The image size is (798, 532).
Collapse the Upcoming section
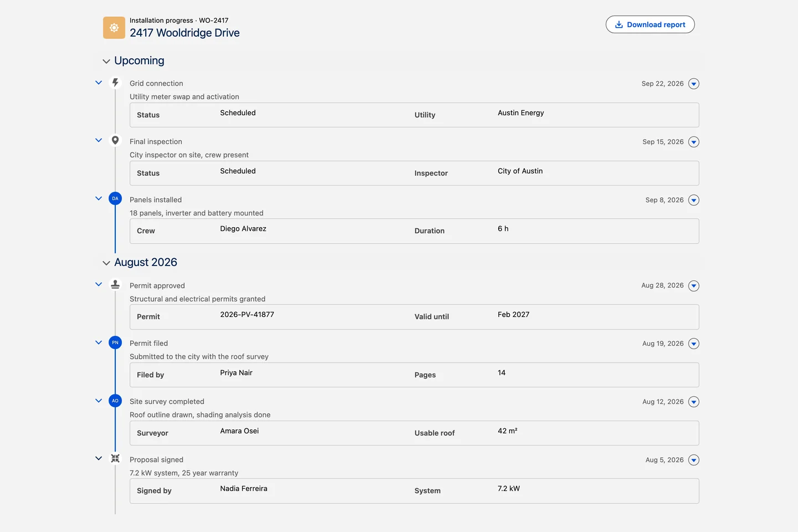click(x=106, y=61)
